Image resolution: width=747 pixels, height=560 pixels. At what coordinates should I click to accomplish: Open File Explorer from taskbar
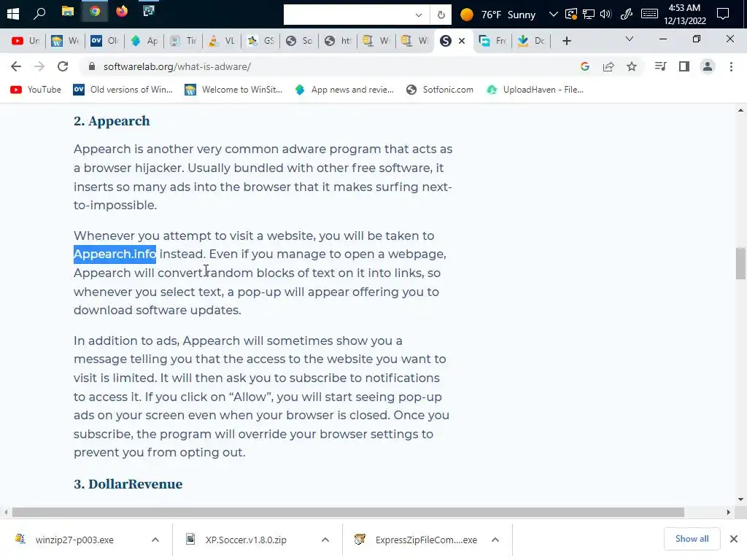pyautogui.click(x=68, y=12)
